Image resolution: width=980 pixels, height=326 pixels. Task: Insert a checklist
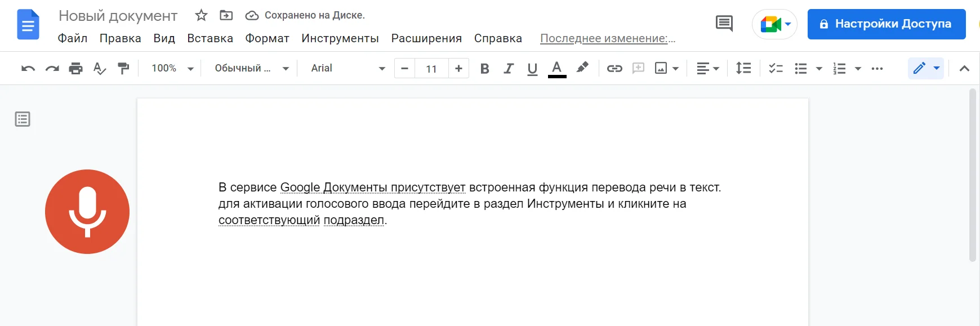pos(776,69)
